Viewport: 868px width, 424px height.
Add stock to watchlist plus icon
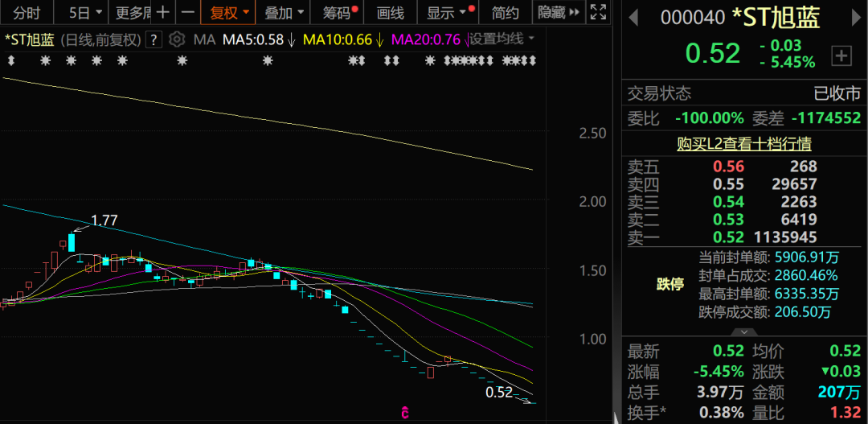click(841, 56)
